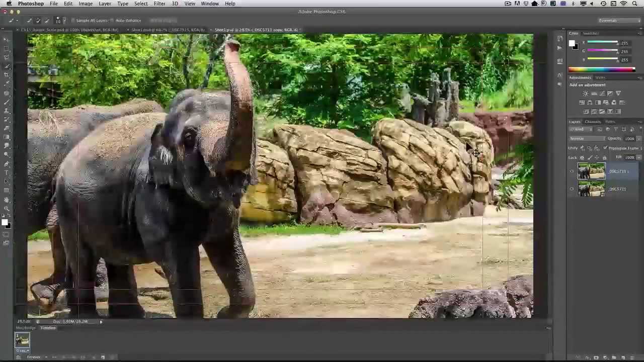The height and width of the screenshot is (362, 644).
Task: Click the Lock all padlock icon
Action: tap(605, 157)
